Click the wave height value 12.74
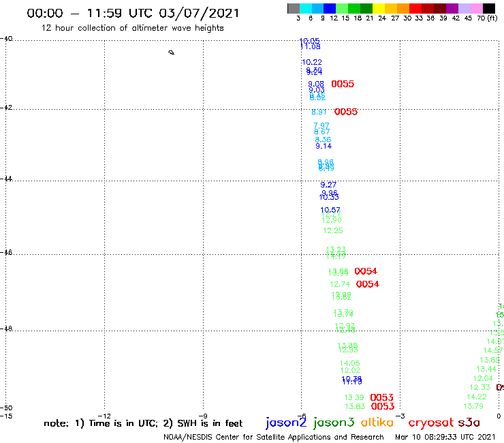504x443 pixels. 340,284
